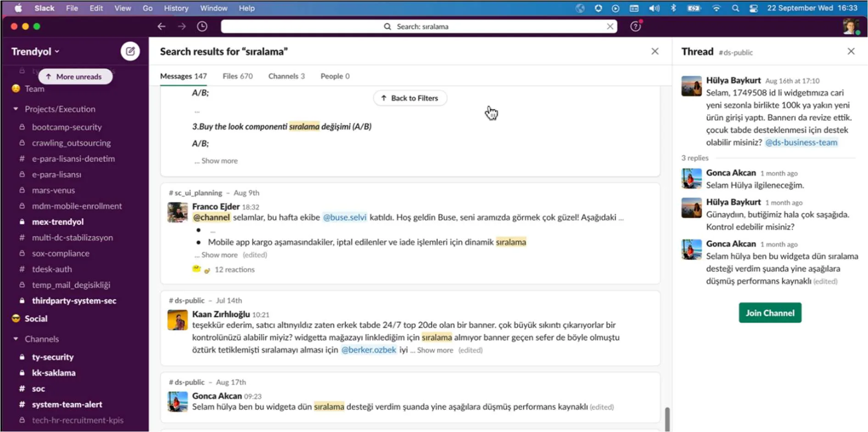This screenshot has height=432, width=868.
Task: Open the Apple menu
Action: [x=18, y=8]
